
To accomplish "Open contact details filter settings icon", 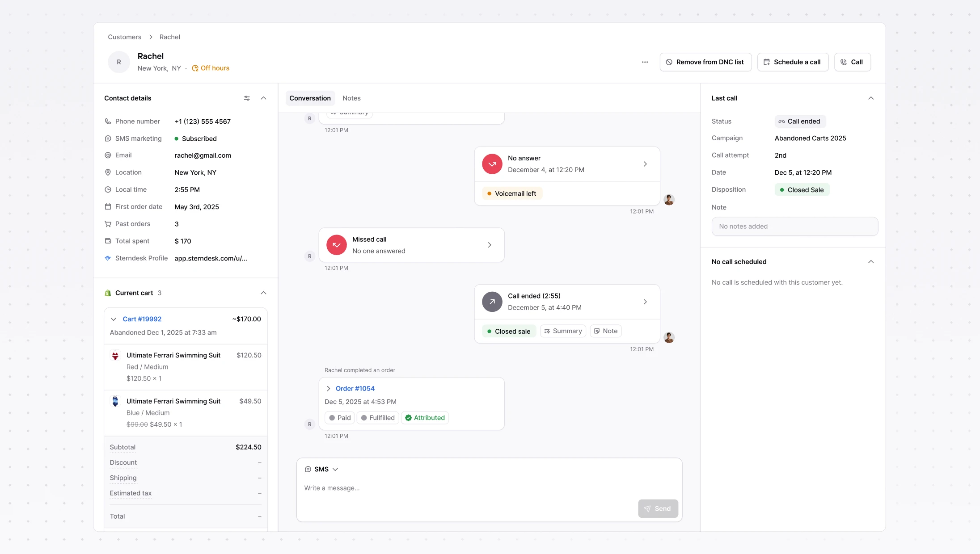I will (247, 98).
